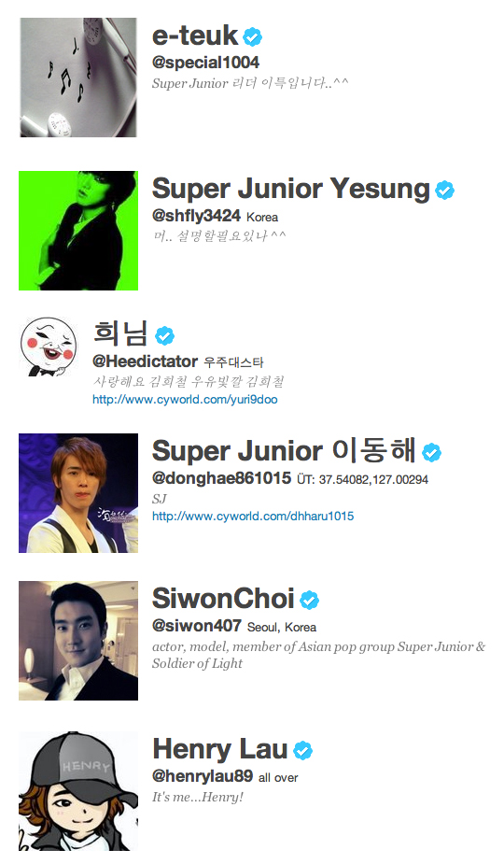
Task: Open the cyworld.com/yuri9doo link
Action: [x=185, y=400]
